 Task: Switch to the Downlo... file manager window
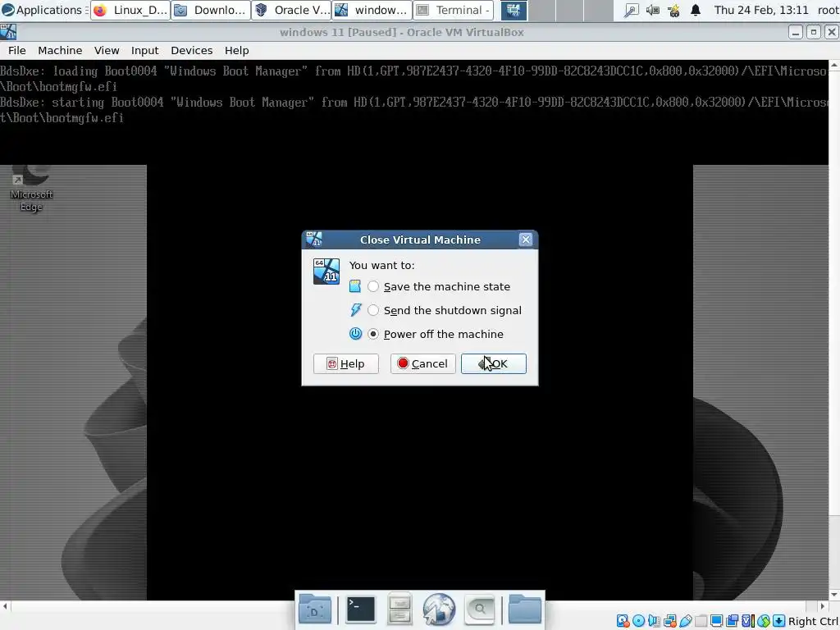click(x=211, y=10)
